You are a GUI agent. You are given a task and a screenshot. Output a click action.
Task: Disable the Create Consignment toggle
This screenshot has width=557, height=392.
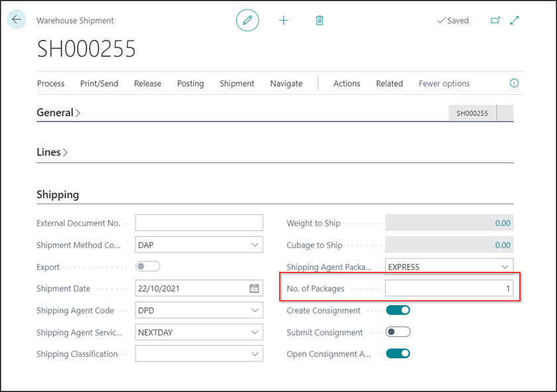pyautogui.click(x=398, y=310)
